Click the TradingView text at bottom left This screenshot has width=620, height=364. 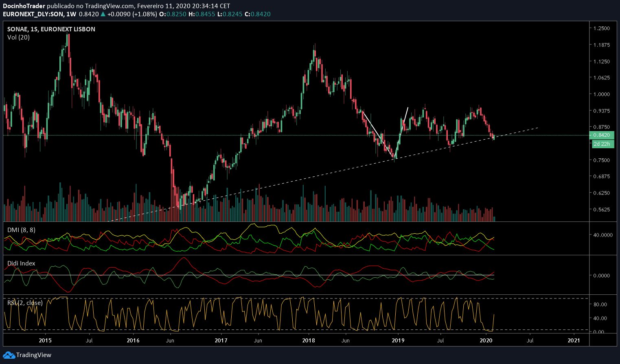pyautogui.click(x=34, y=355)
